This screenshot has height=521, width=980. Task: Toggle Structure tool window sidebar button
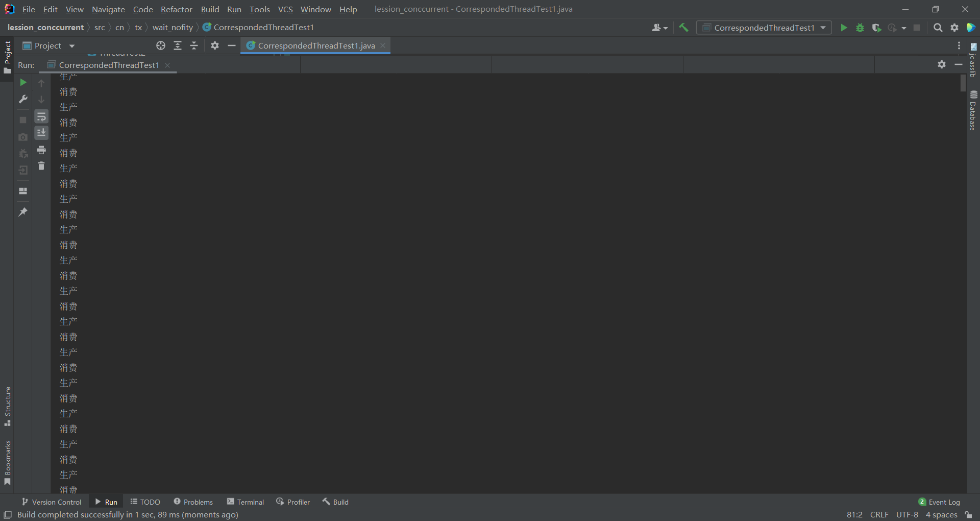(7, 407)
